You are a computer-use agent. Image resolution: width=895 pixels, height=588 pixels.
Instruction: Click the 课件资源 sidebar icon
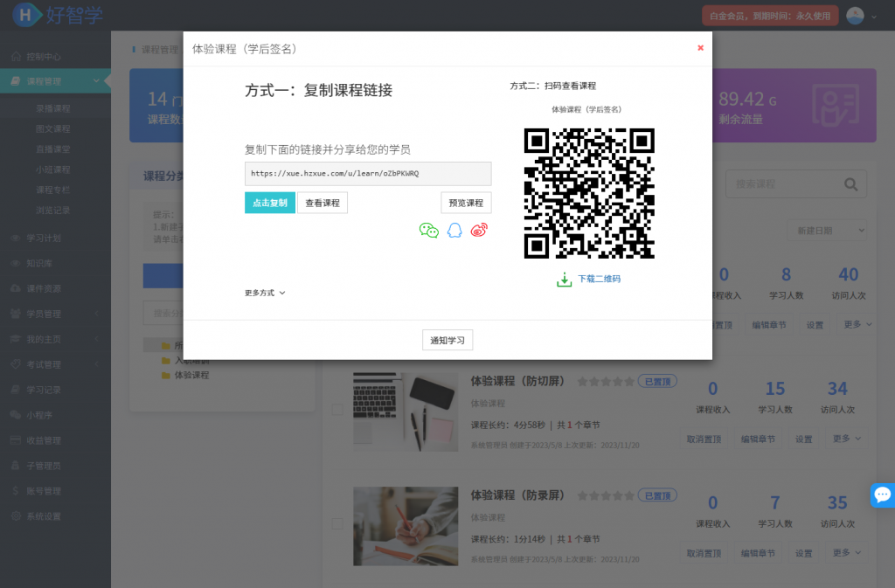click(16, 288)
